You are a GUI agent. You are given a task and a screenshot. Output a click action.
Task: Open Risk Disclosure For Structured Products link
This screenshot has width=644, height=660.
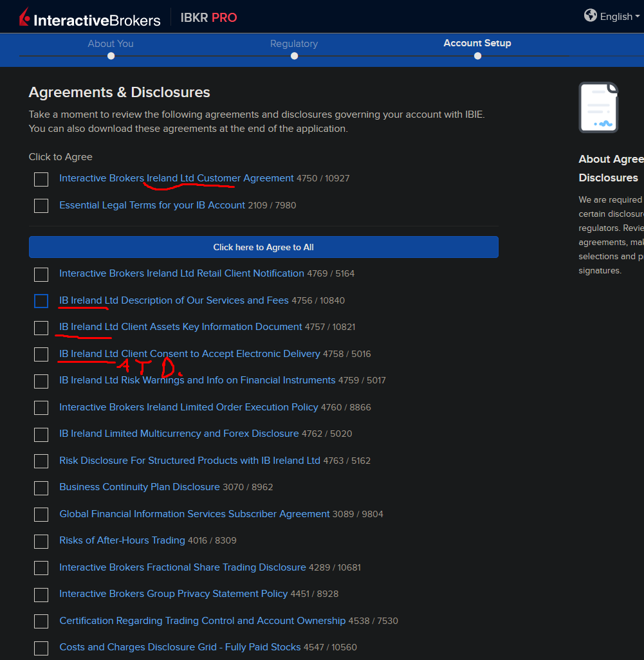click(189, 461)
